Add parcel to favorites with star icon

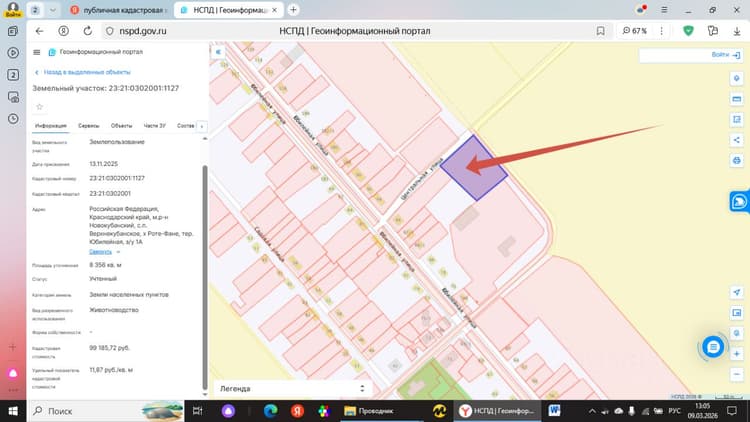click(40, 107)
